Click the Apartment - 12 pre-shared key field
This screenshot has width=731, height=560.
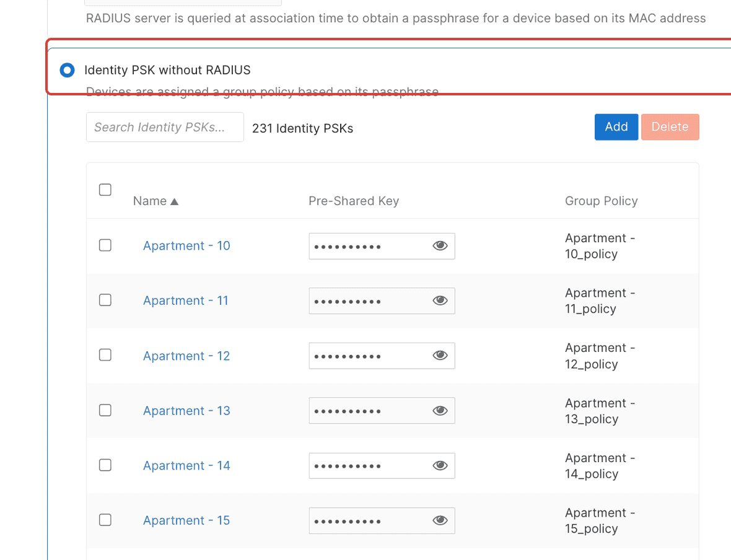[382, 356]
